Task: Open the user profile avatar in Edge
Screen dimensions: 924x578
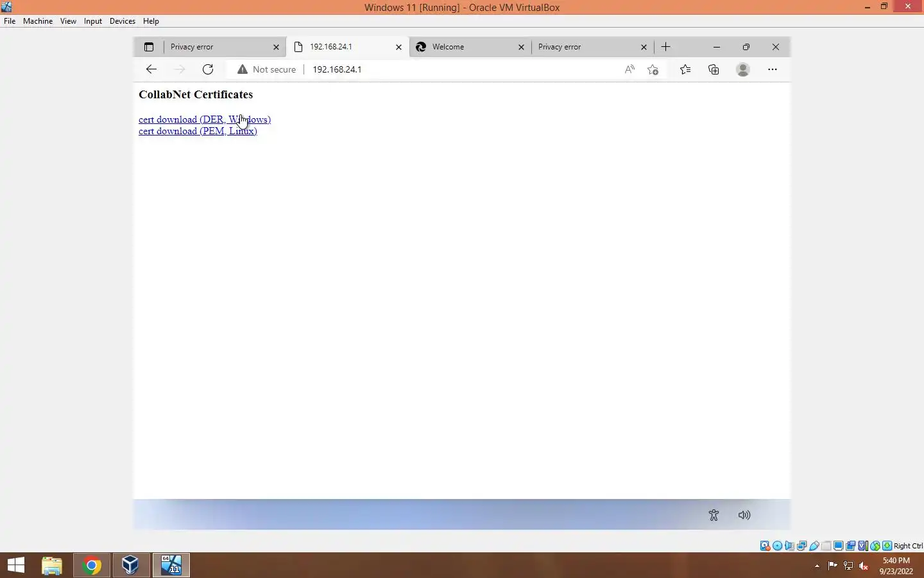Action: [x=743, y=69]
